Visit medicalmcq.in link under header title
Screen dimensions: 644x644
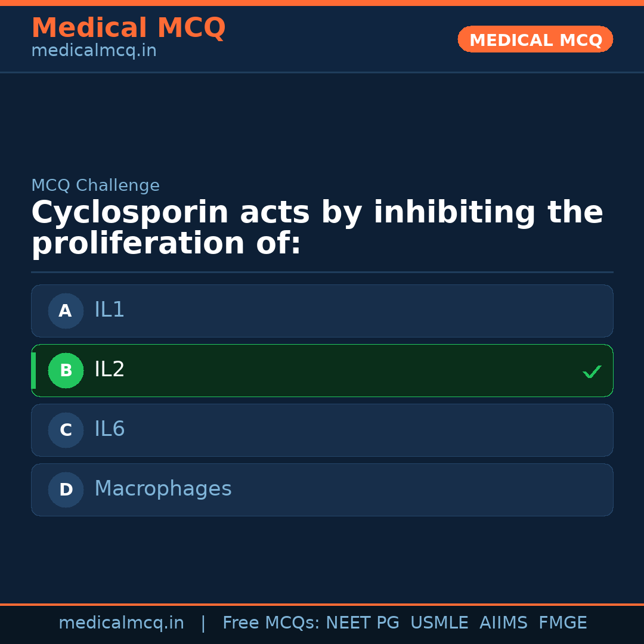94,51
